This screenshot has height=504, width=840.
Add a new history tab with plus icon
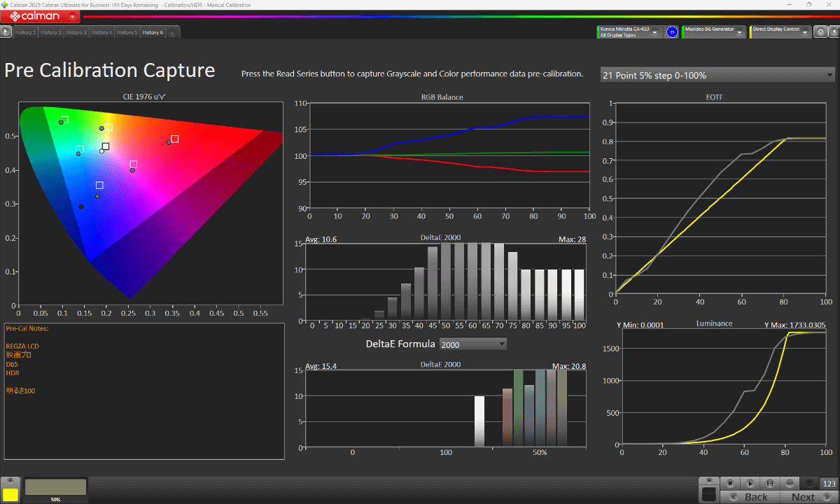tap(172, 33)
